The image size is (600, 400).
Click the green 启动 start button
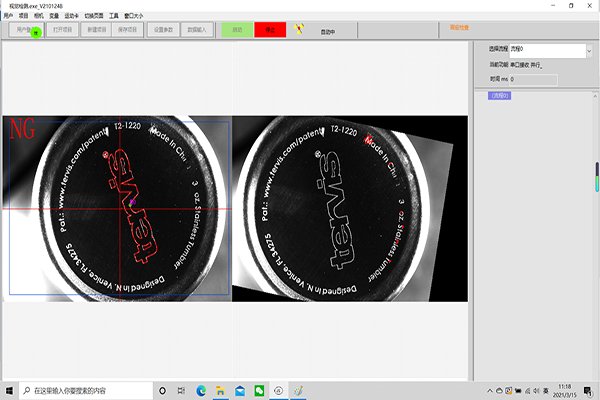coord(237,30)
